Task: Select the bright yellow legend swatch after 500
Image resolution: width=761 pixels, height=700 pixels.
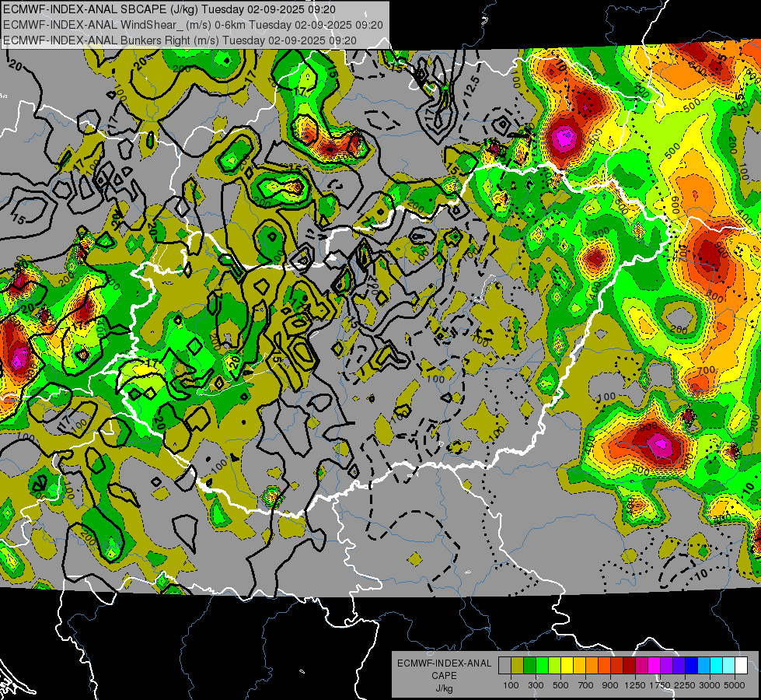Action: (567, 666)
